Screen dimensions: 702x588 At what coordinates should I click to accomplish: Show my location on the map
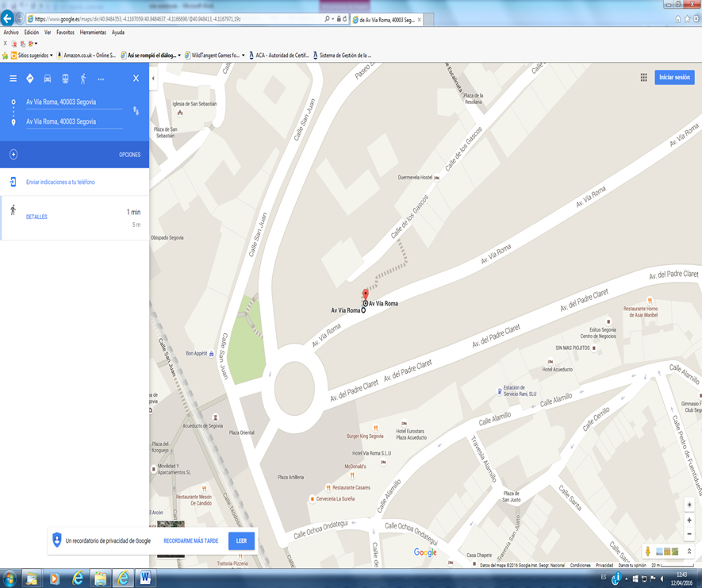pyautogui.click(x=689, y=505)
